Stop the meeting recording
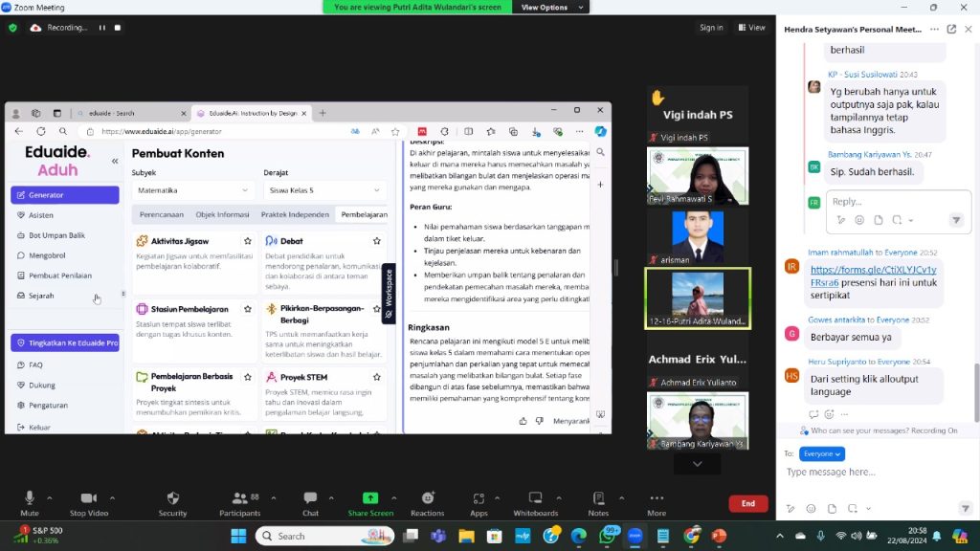980x551 pixels. pos(118,28)
